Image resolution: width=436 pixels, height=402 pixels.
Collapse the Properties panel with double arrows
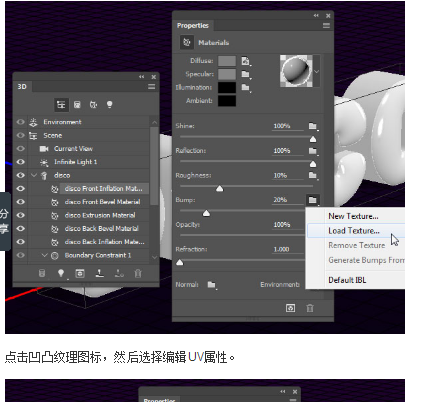[316, 16]
